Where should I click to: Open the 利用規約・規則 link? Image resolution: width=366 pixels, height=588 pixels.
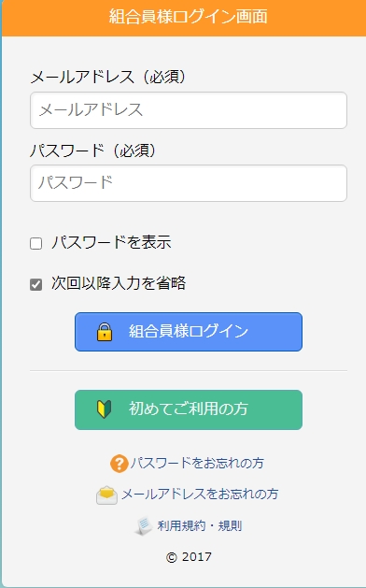click(199, 525)
